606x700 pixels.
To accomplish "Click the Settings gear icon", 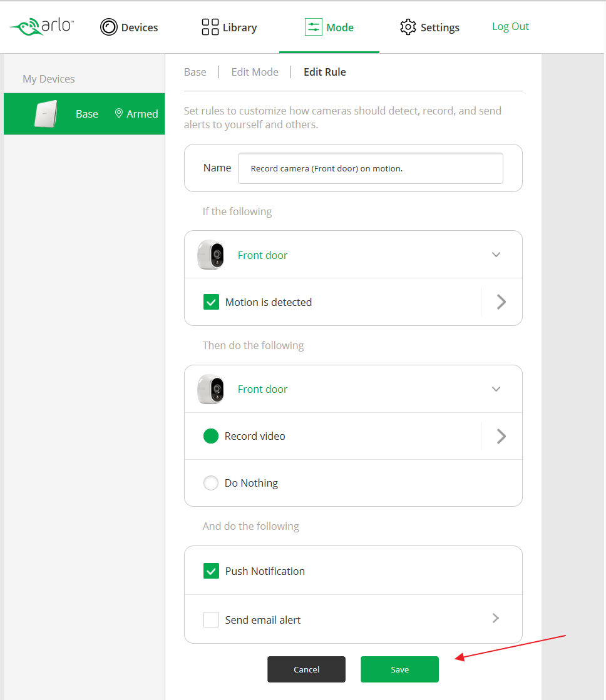I will click(408, 27).
